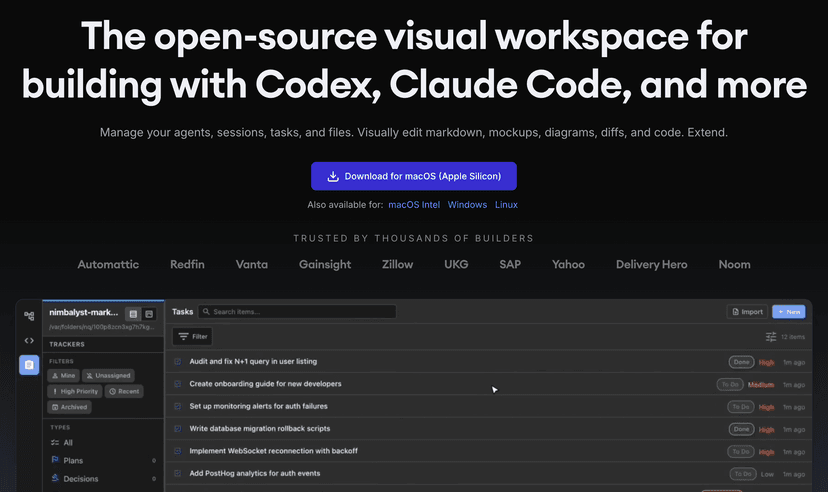This screenshot has width=828, height=492.
Task: Toggle the Recent filter chip
Action: click(x=124, y=392)
